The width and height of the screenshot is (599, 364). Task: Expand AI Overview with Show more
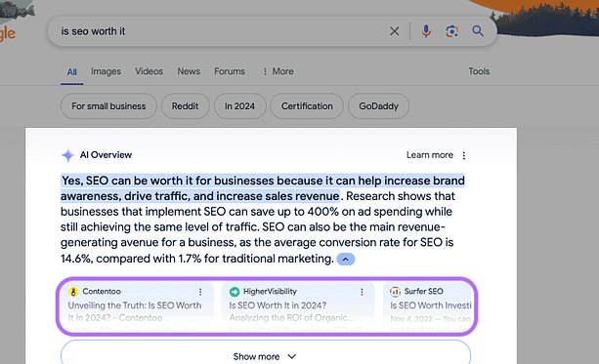tap(266, 356)
